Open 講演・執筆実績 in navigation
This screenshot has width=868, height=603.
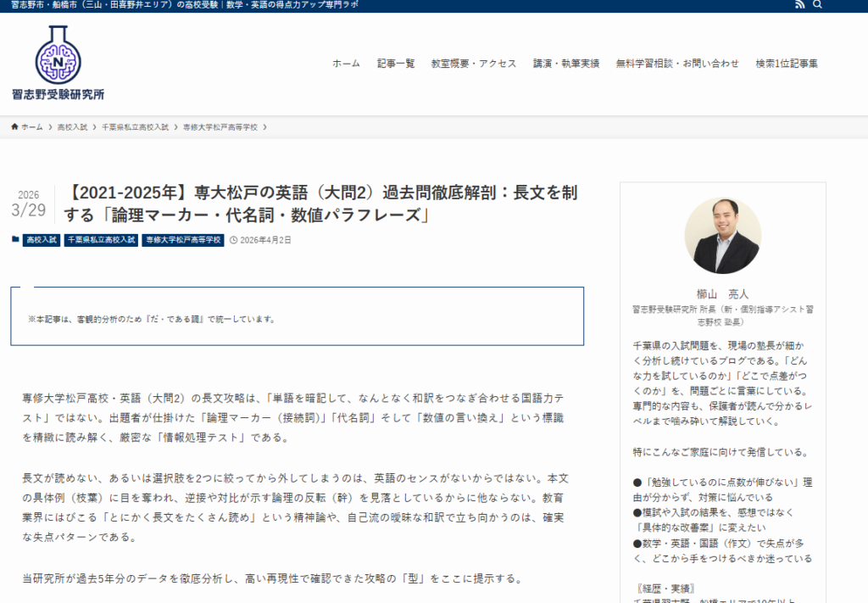point(566,64)
